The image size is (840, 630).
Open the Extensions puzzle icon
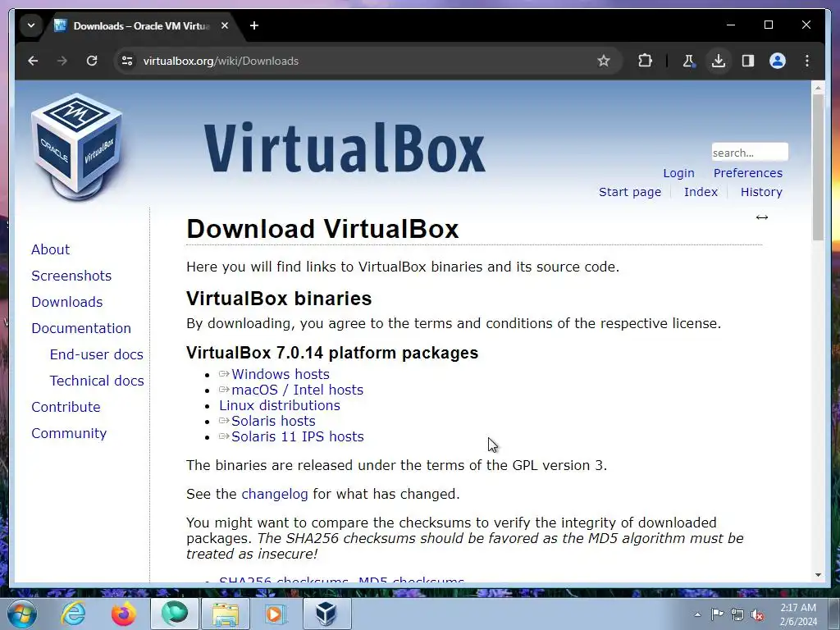645,61
